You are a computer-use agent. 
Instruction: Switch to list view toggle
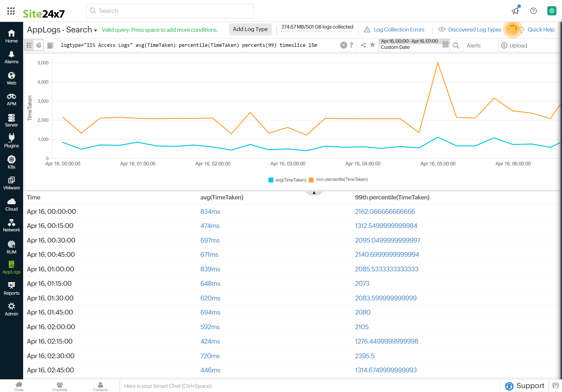29,45
